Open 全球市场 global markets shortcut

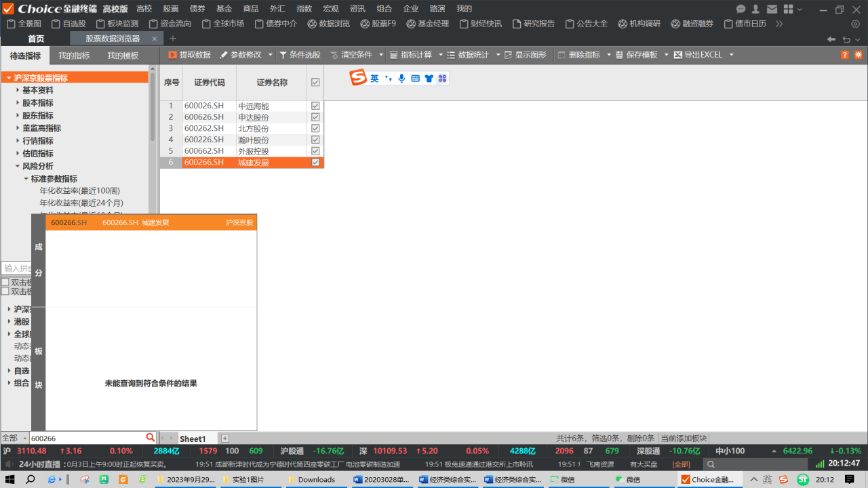[x=223, y=24]
